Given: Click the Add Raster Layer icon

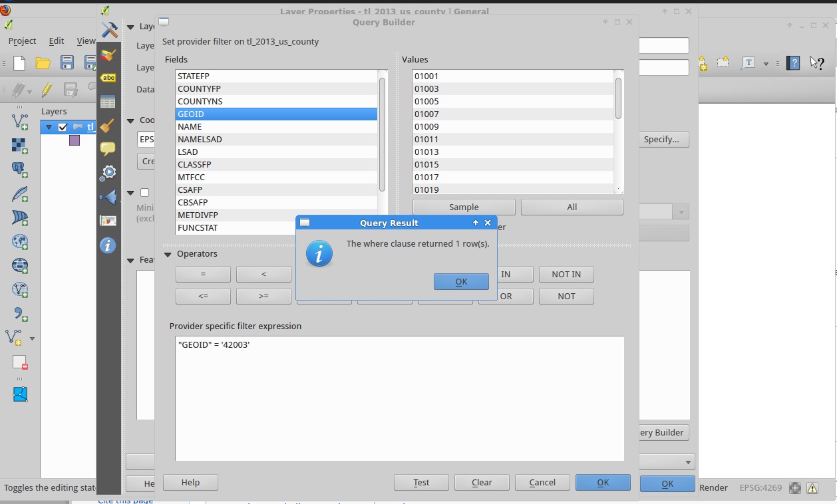Looking at the screenshot, I should tap(20, 146).
